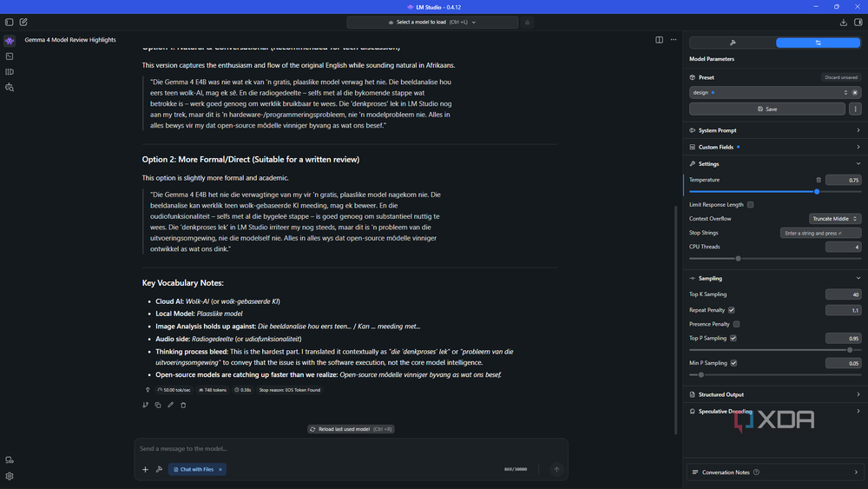Expand the Structured Output section
This screenshot has height=489, width=868.
pos(775,395)
